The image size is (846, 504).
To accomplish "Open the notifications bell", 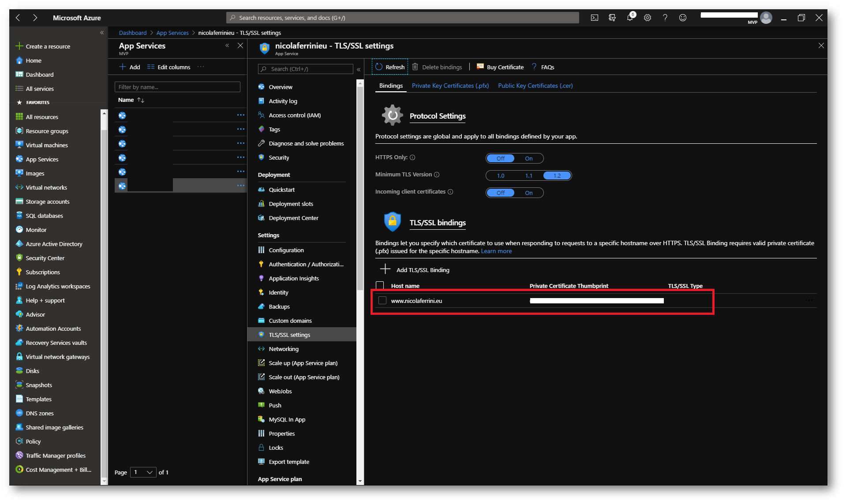I will point(630,18).
